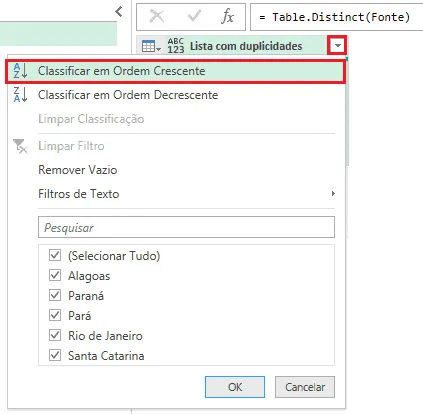Click the Pesquisar search field
423x414 pixels.
[186, 227]
